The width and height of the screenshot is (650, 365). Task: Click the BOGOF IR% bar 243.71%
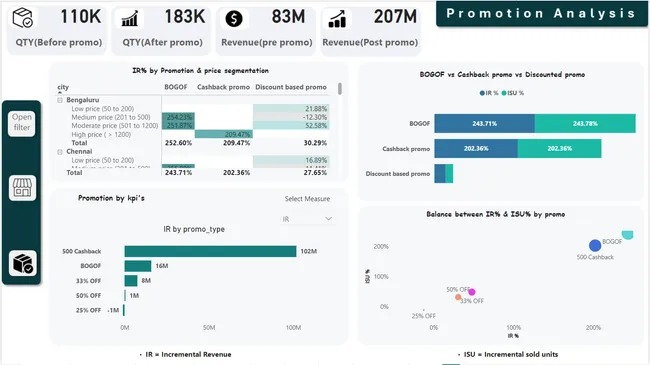(x=485, y=124)
